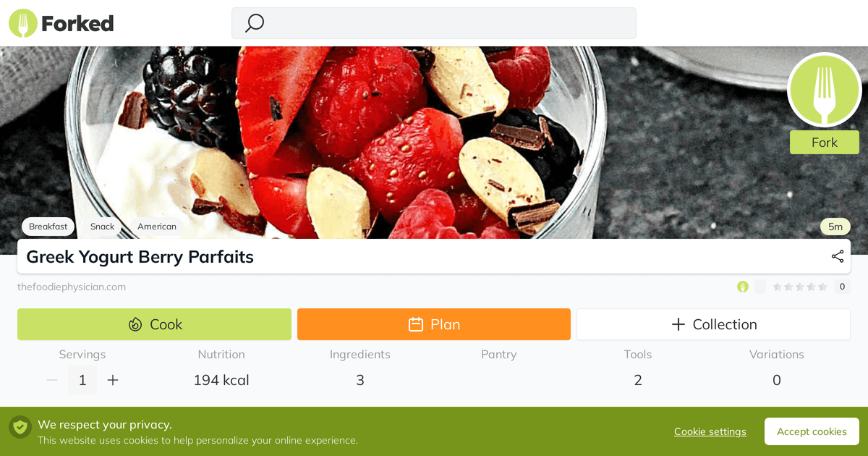Select the Snack tag
This screenshot has width=868, height=456.
103,227
